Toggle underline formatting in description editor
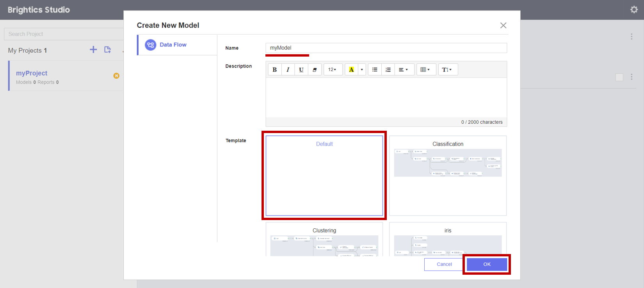 point(301,69)
